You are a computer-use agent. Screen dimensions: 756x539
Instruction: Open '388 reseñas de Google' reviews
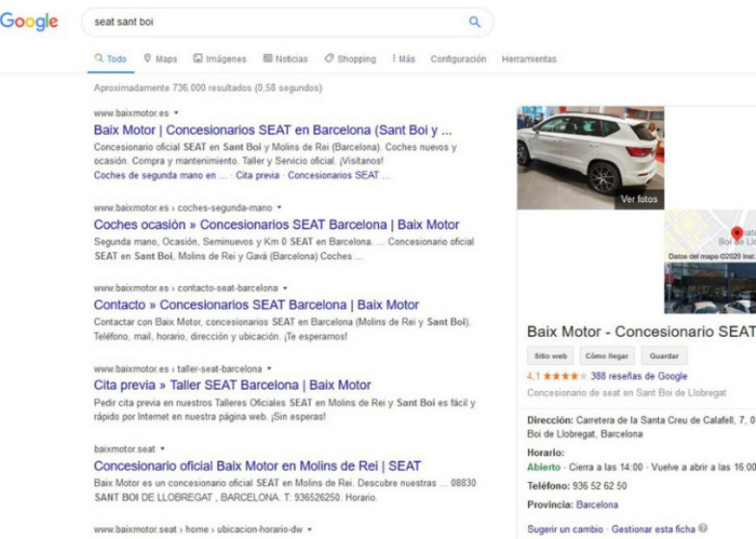coord(639,376)
